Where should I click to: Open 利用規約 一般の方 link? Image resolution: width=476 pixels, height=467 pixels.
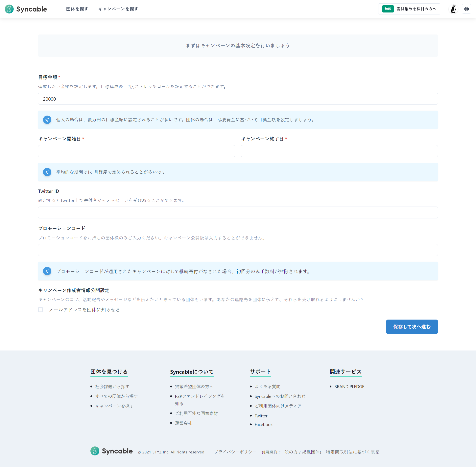289,452
